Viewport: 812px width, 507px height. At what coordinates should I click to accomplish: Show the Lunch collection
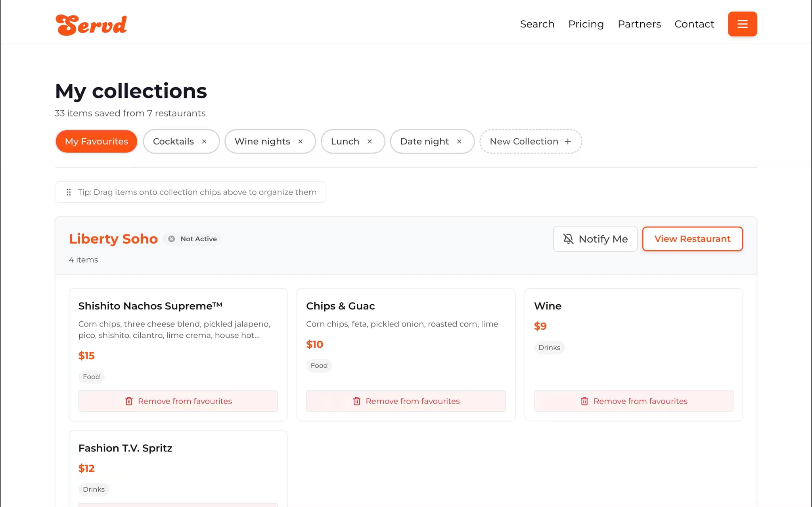[x=345, y=142]
